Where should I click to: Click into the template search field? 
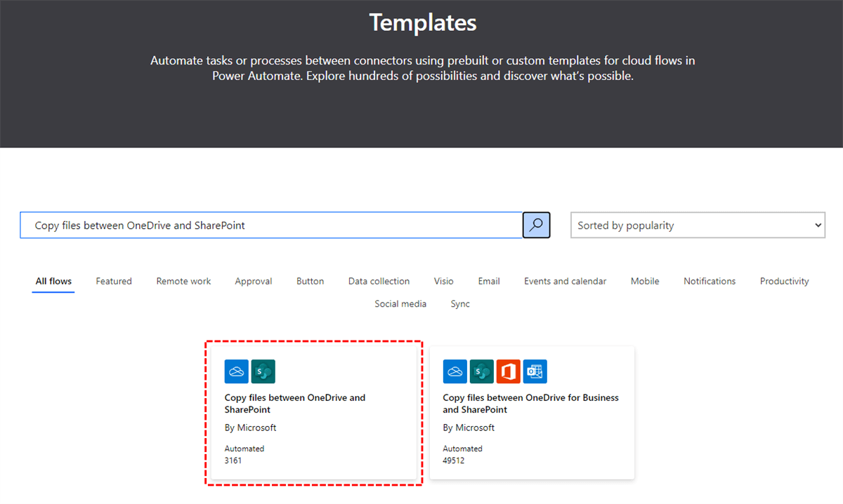pos(271,225)
